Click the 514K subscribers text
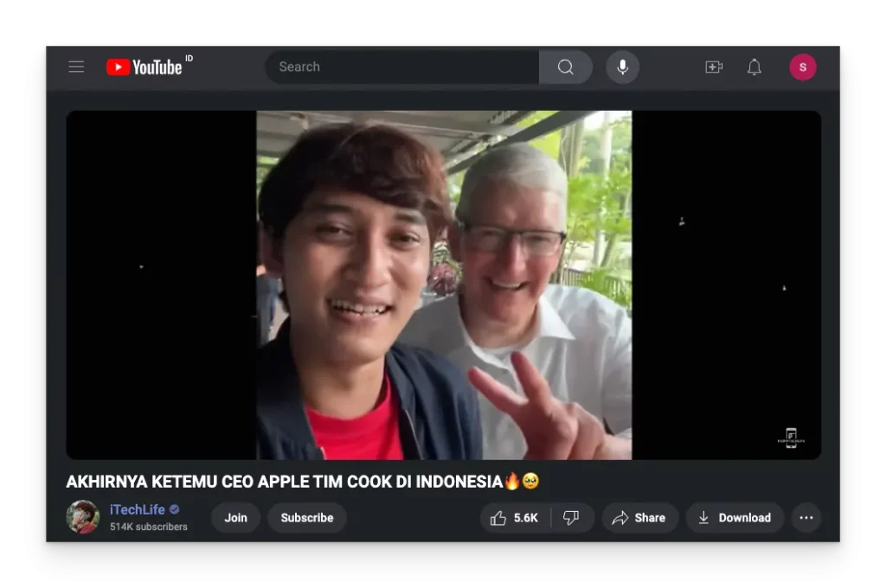 149,527
